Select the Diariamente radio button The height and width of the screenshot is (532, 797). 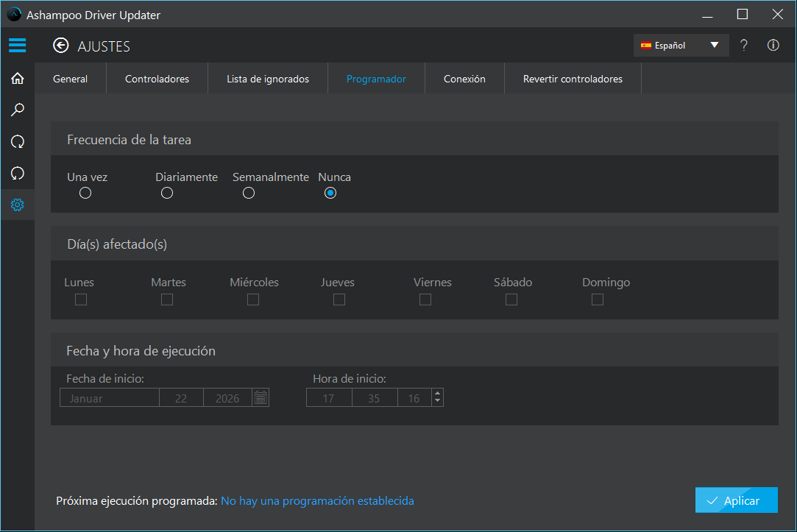167,193
